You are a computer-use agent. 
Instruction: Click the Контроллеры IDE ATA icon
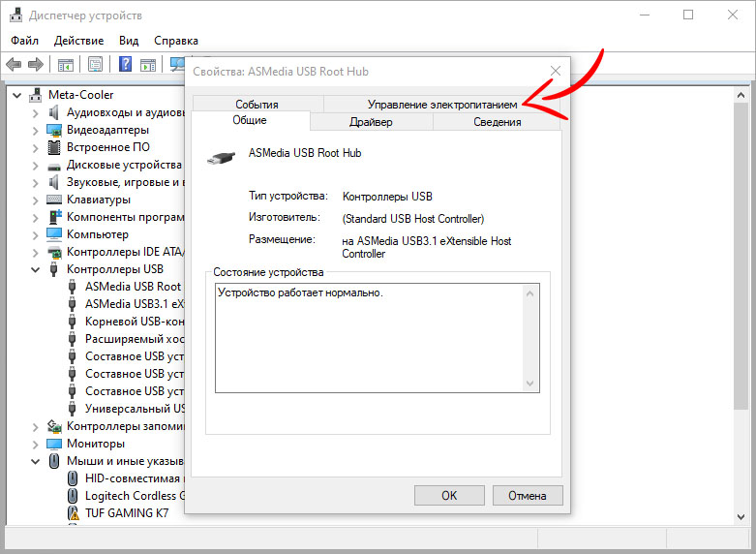point(54,252)
